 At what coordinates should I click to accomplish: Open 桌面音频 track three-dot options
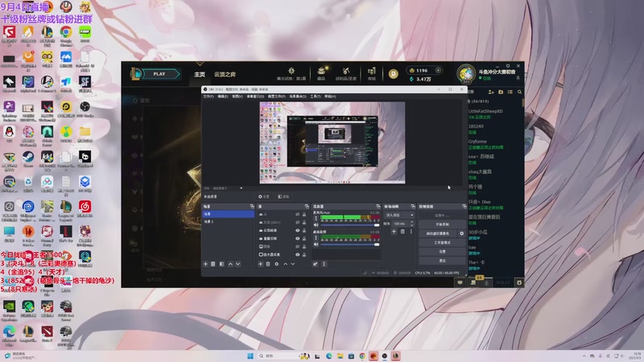[x=316, y=237]
